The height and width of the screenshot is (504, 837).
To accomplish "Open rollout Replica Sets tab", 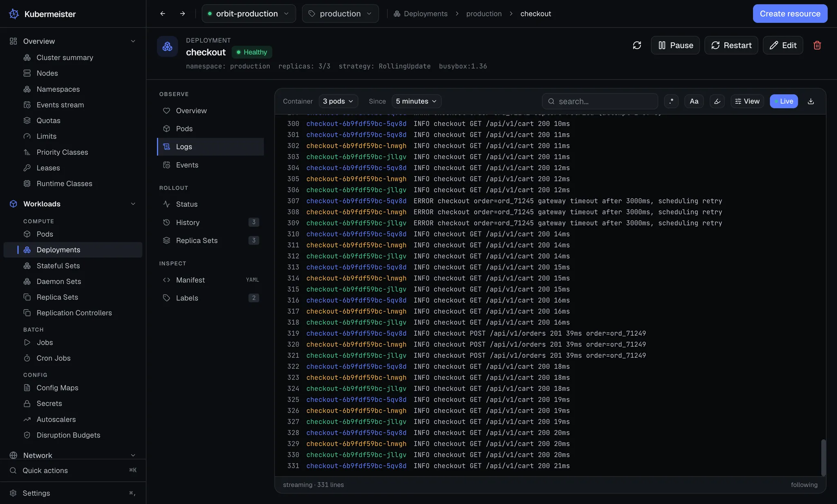I will [x=210, y=241].
